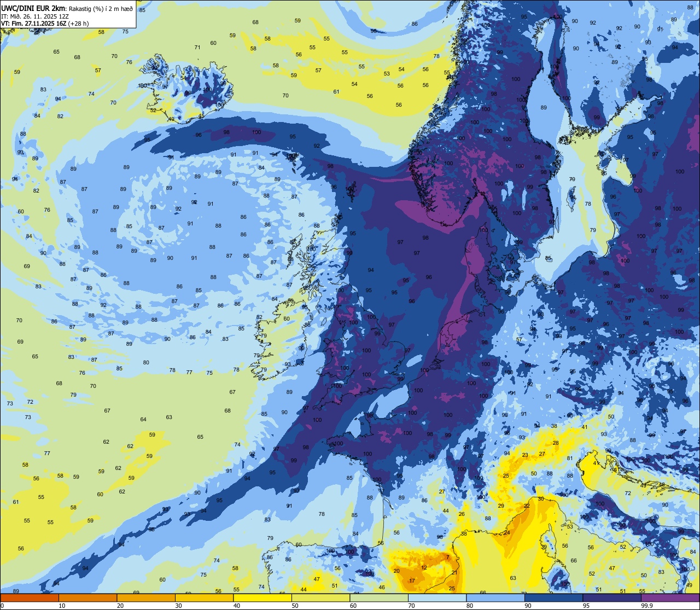This screenshot has height=610, width=700.
Task: Click the 95–99.9% indigo legend box
Action: [x=612, y=597]
